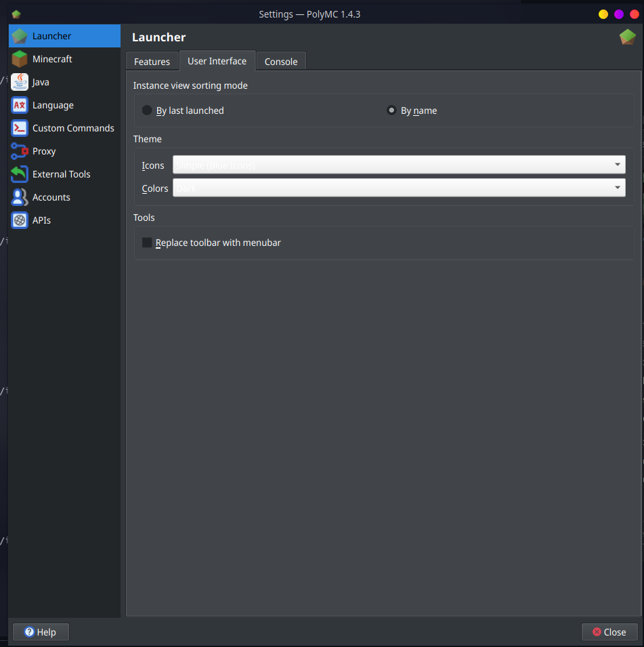Image resolution: width=644 pixels, height=647 pixels.
Task: Open the APIs settings page
Action: pyautogui.click(x=42, y=220)
